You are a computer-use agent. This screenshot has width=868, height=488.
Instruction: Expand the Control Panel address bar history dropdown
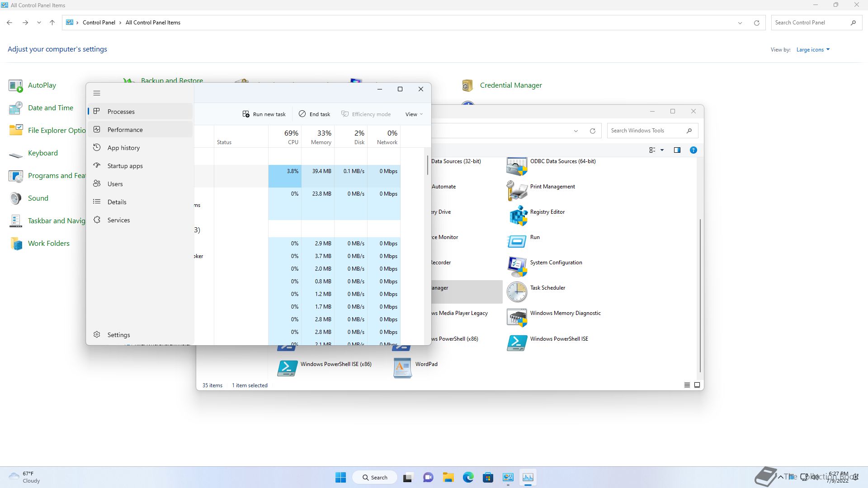740,23
